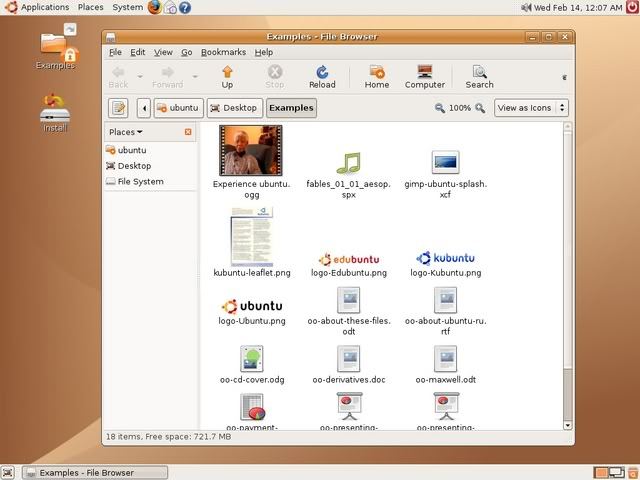This screenshot has width=640, height=480.
Task: Select the oo-about-ubuntu-ru.rtf document icon
Action: point(445,300)
